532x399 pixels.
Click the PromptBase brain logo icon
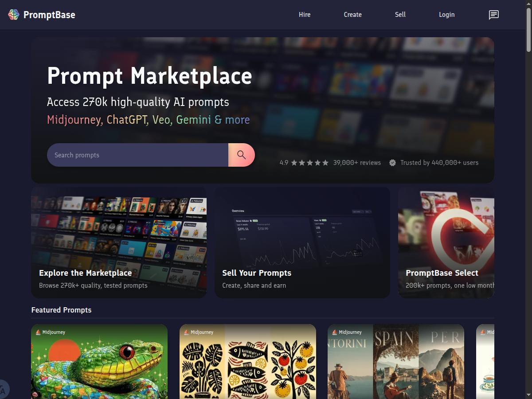14,15
